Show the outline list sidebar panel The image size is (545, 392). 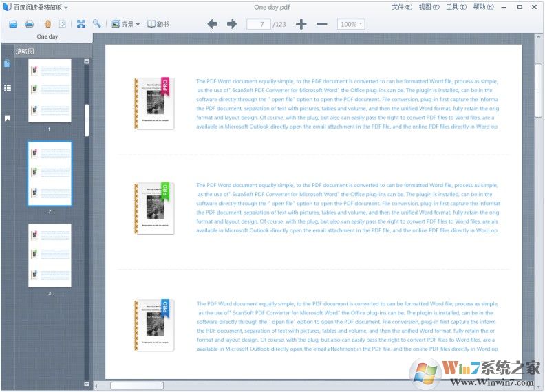tap(8, 88)
